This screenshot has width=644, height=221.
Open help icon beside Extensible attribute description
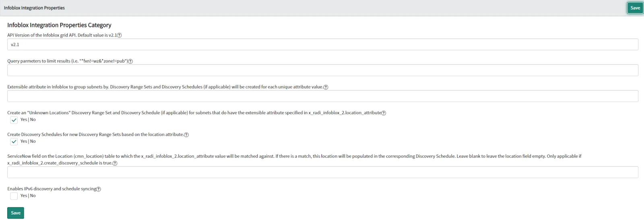pyautogui.click(x=326, y=87)
